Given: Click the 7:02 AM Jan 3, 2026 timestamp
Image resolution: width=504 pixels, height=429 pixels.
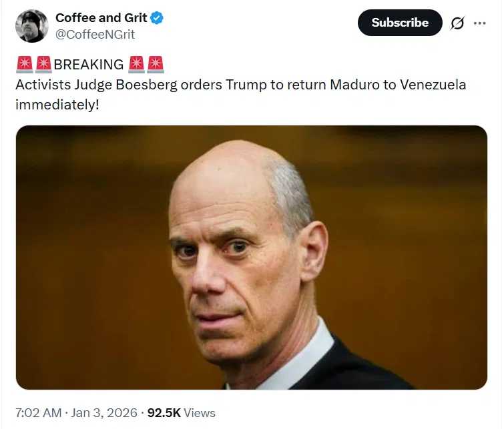Looking at the screenshot, I should (x=77, y=412).
